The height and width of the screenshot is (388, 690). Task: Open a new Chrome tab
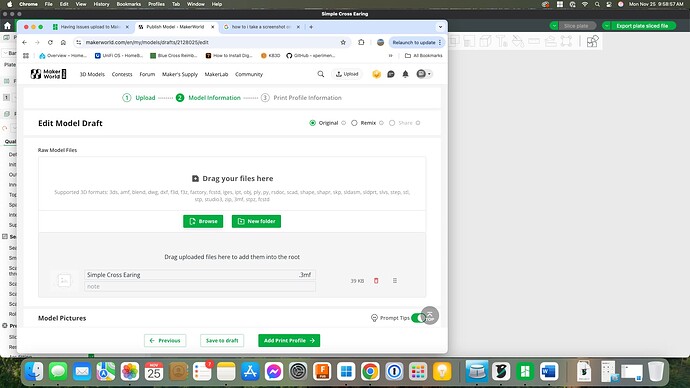tap(311, 27)
